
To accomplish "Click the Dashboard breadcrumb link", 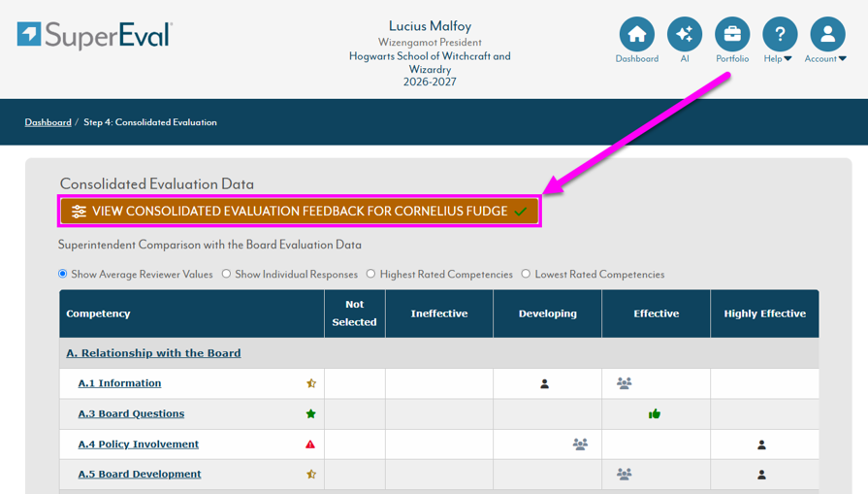I will 48,122.
